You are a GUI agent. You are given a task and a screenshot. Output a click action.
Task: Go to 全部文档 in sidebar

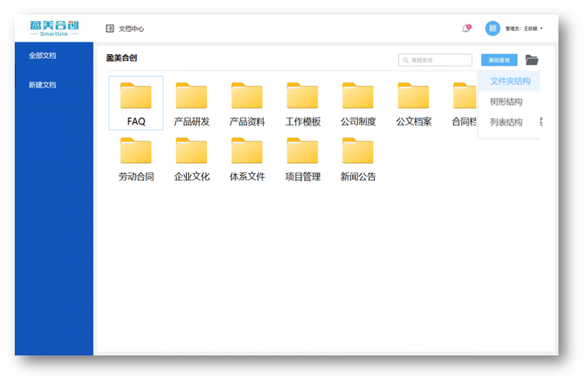pyautogui.click(x=42, y=56)
